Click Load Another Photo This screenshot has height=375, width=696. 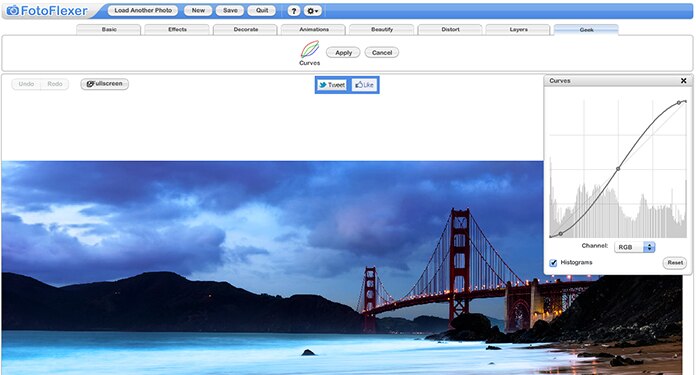coord(143,10)
